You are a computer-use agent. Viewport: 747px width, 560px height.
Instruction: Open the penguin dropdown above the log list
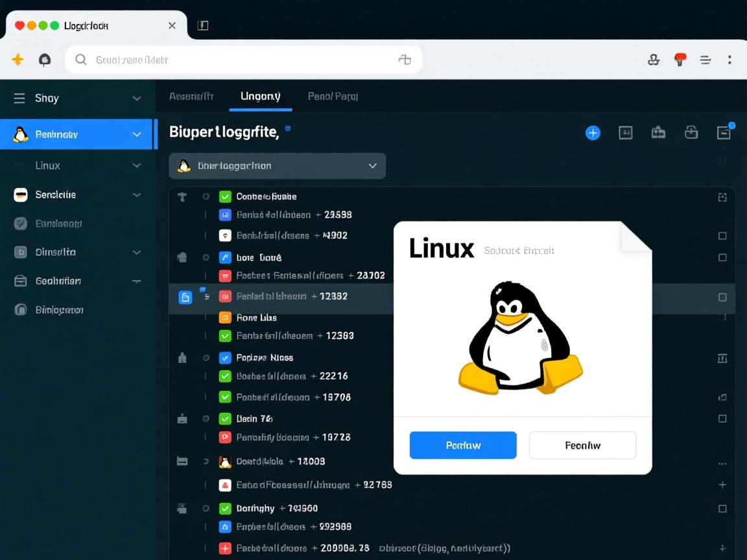coord(277,166)
